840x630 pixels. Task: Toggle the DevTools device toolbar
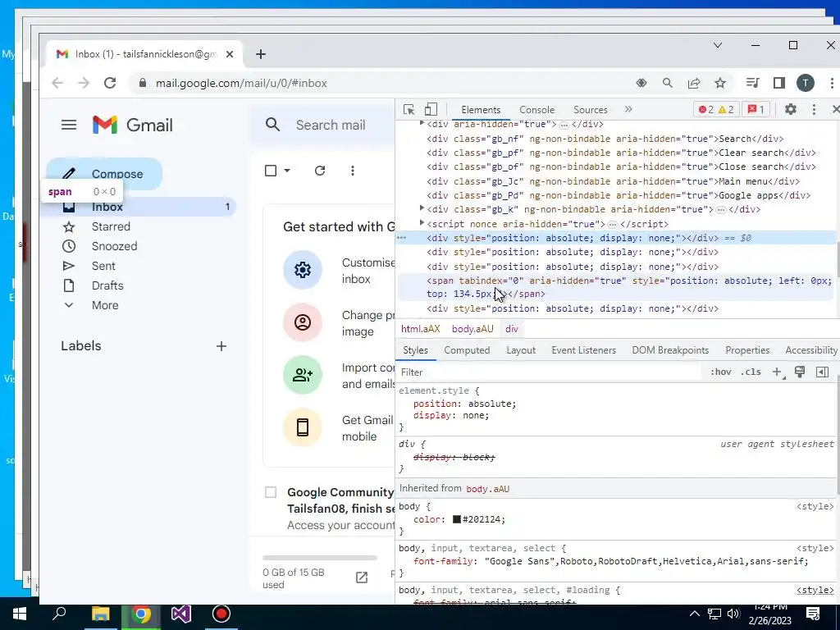tap(431, 110)
